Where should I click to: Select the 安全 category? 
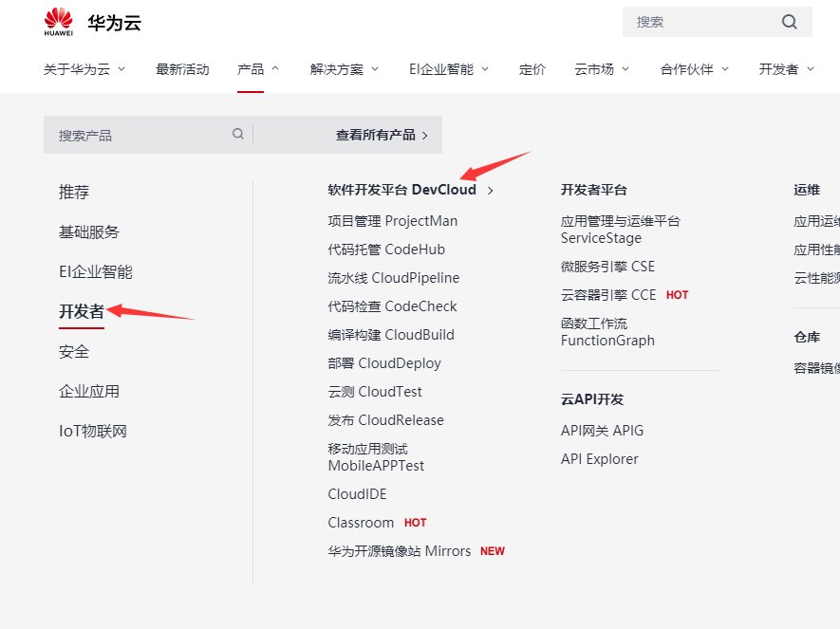click(74, 351)
